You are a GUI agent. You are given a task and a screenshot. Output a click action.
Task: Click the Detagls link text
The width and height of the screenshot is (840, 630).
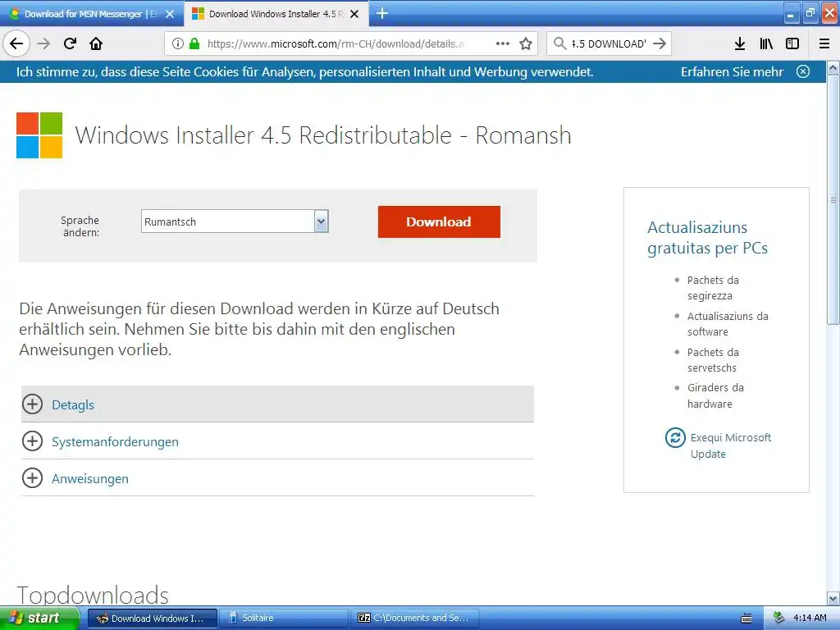73,405
